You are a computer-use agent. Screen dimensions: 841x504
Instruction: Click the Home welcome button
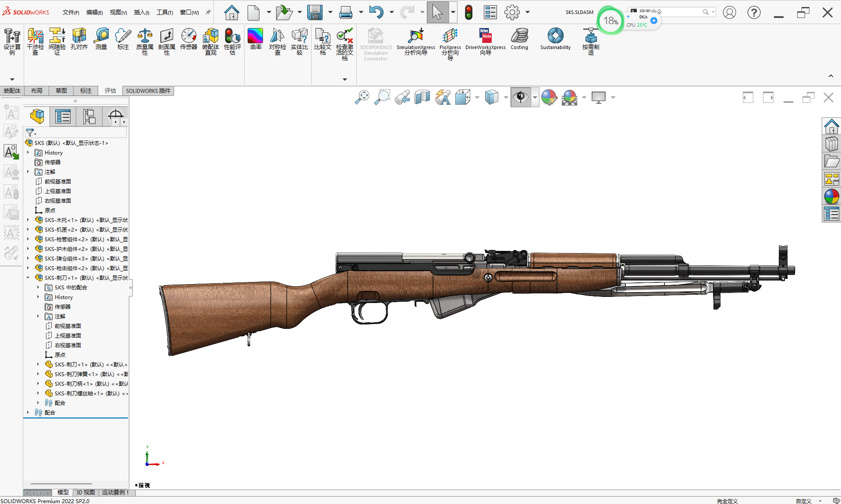pyautogui.click(x=231, y=12)
